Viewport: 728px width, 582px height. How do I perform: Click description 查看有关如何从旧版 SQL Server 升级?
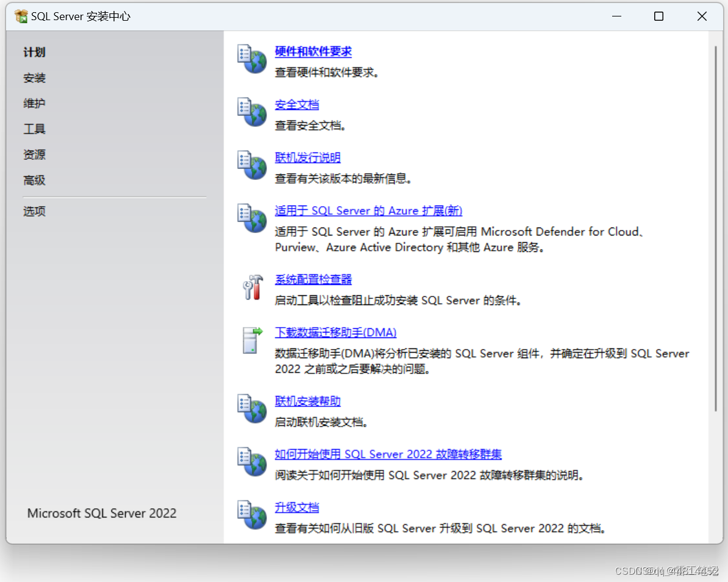click(x=440, y=528)
